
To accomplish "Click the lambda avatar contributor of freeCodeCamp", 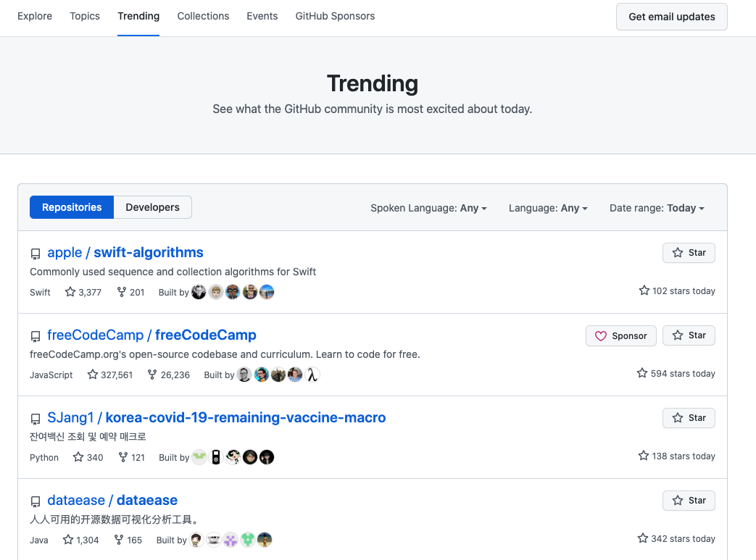I will (x=312, y=375).
